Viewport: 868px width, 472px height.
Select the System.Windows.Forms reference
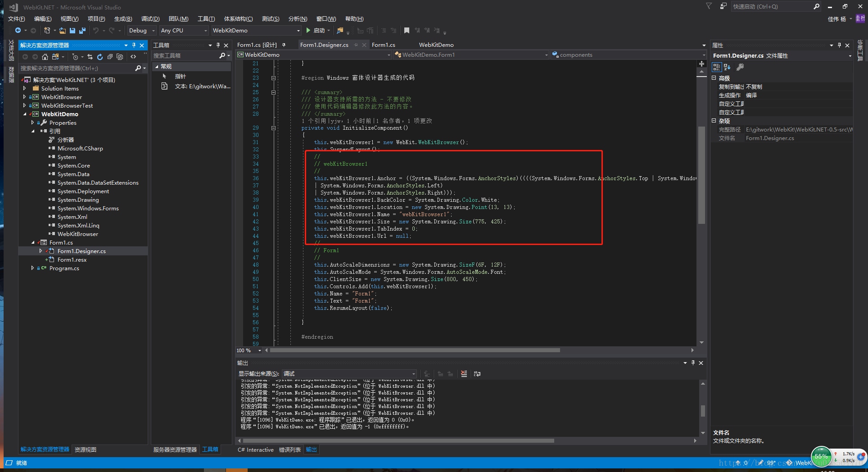88,209
